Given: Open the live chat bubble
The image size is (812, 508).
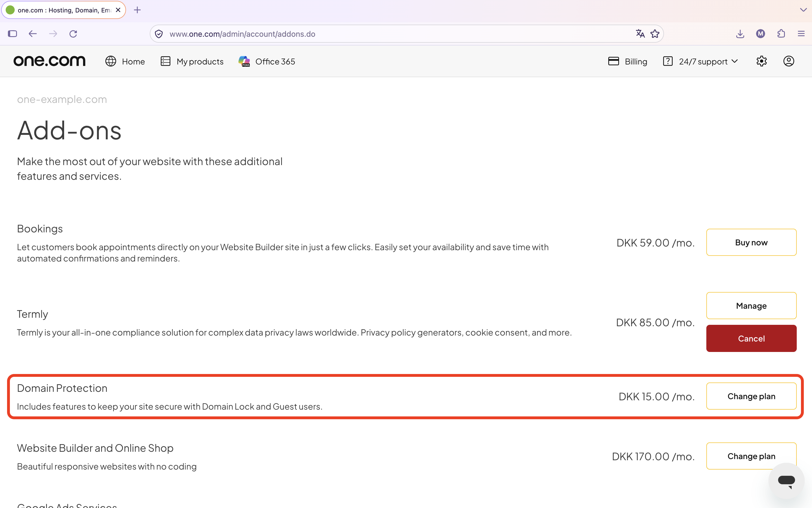Looking at the screenshot, I should click(787, 481).
